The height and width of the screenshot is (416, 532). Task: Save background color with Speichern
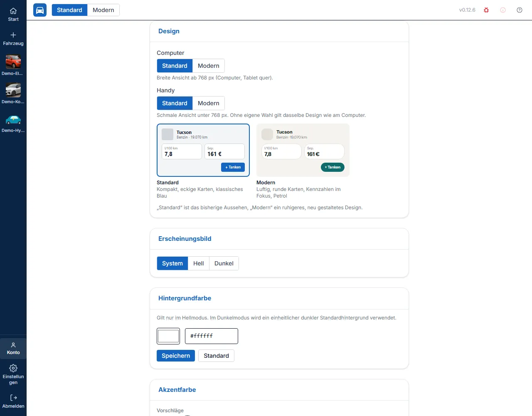(176, 356)
